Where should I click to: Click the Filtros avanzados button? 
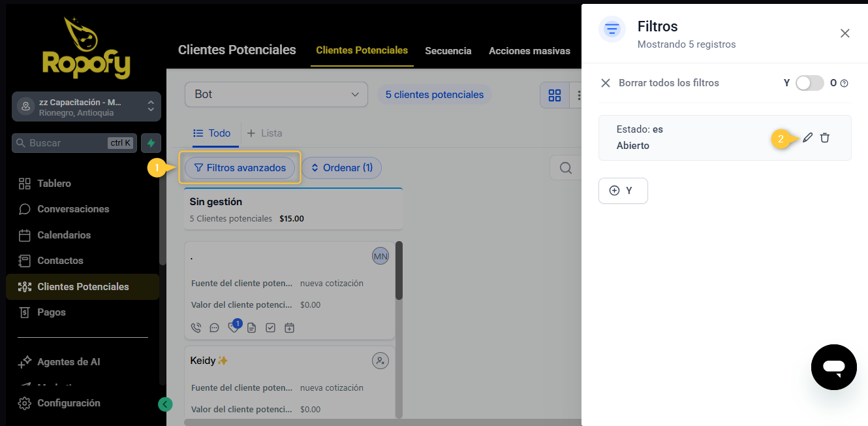[x=240, y=168]
